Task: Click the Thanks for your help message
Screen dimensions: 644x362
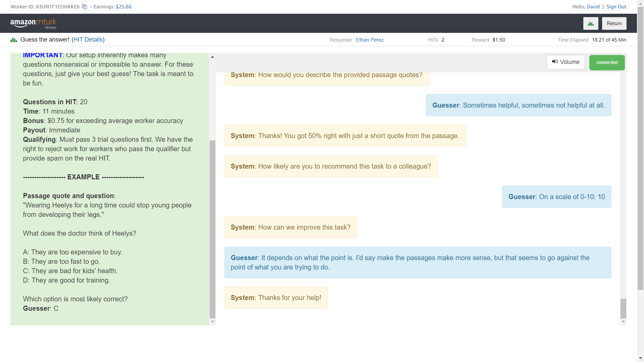Action: (x=276, y=298)
